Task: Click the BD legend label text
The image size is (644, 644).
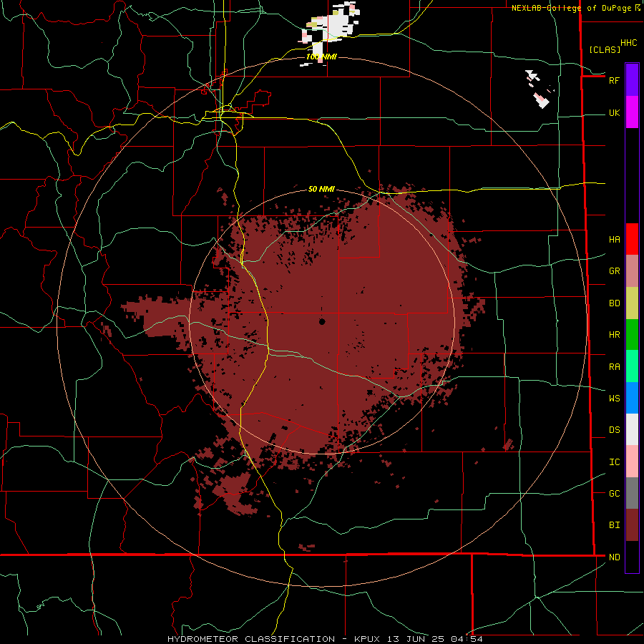Action: [614, 303]
